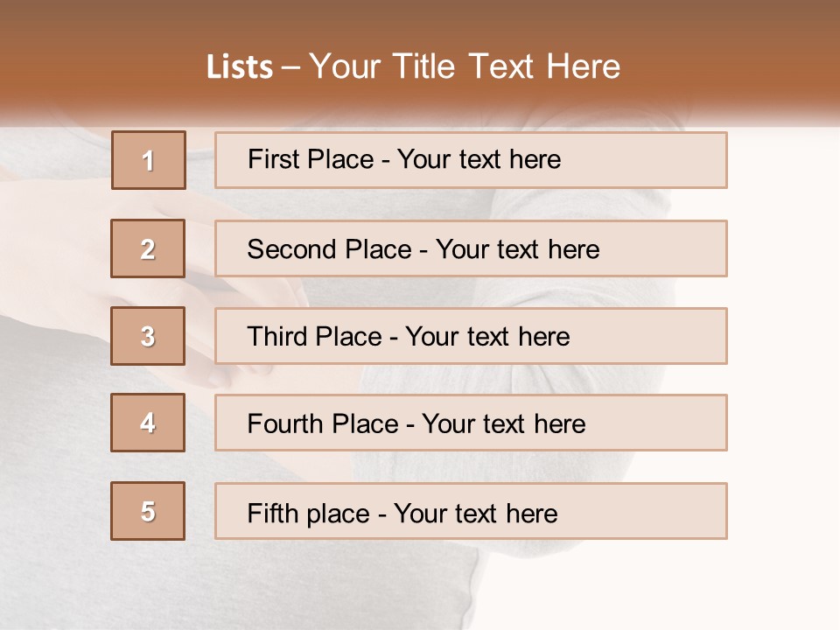
Task: Click the bold word Lists in title
Action: pyautogui.click(x=240, y=66)
